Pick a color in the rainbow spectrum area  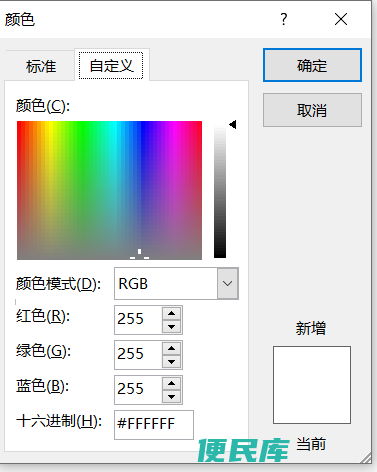tap(109, 190)
